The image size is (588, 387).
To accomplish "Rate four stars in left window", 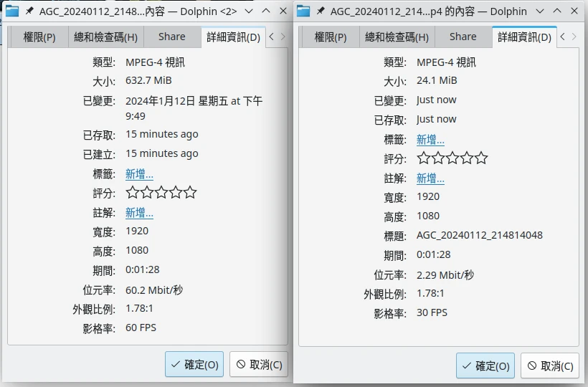I will 176,192.
